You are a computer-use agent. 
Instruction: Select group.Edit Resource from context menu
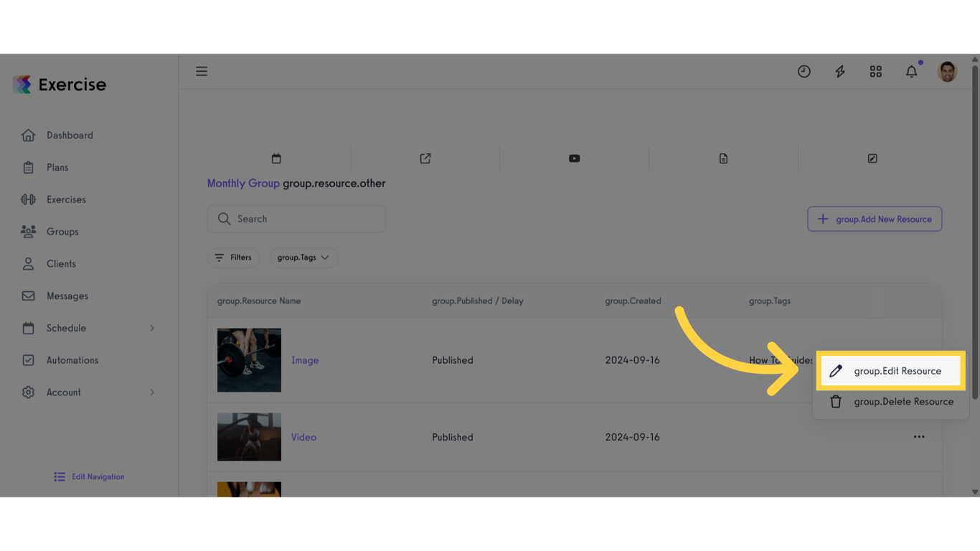click(x=890, y=371)
